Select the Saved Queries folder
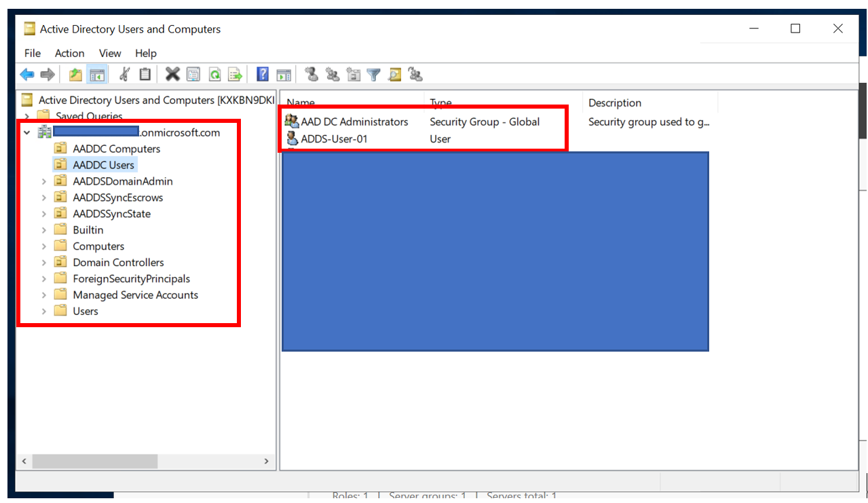The height and width of the screenshot is (503, 868). coord(81,116)
